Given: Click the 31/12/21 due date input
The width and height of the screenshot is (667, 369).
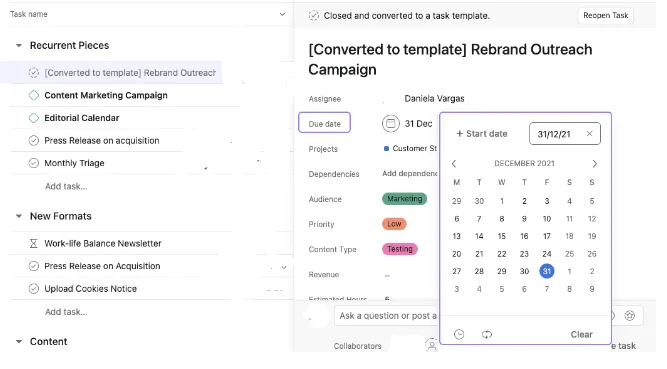Looking at the screenshot, I should [x=564, y=134].
